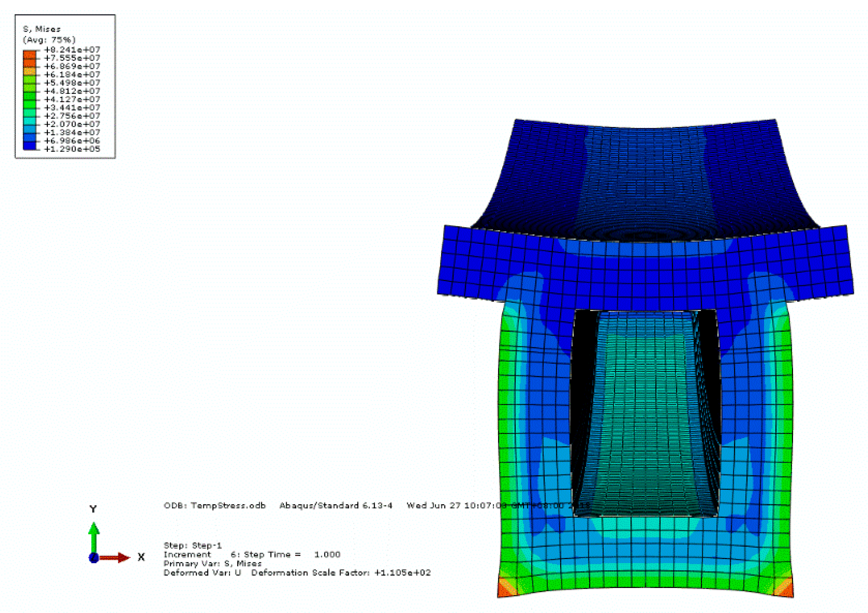Click the S, Mises legend title
The height and width of the screenshot is (613, 868).
(x=41, y=29)
